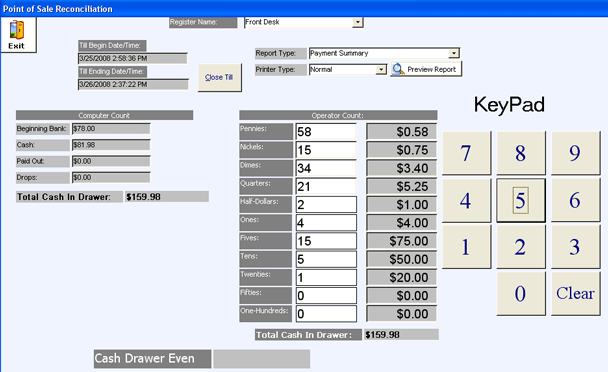
Task: Click the Till Begin Date/Time value
Action: (133, 59)
